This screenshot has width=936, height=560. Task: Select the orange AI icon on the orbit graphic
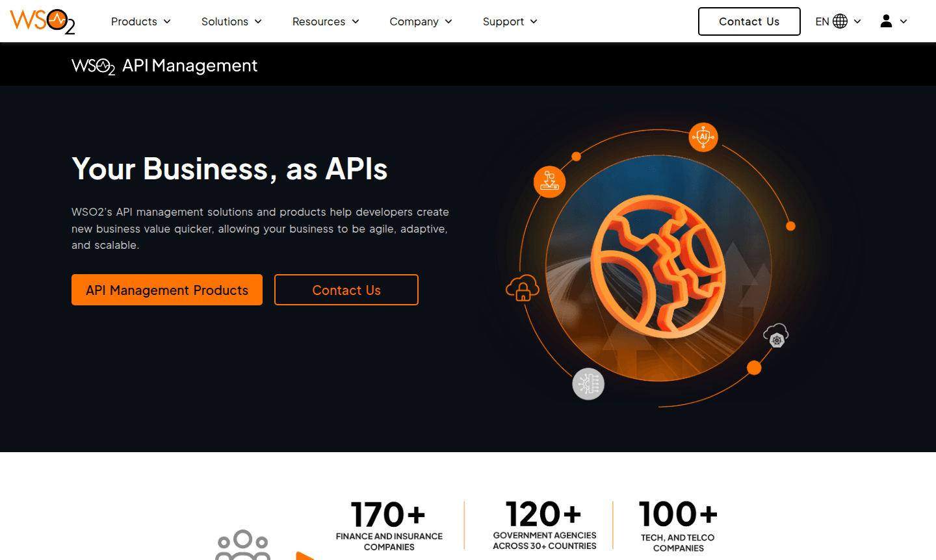click(703, 137)
